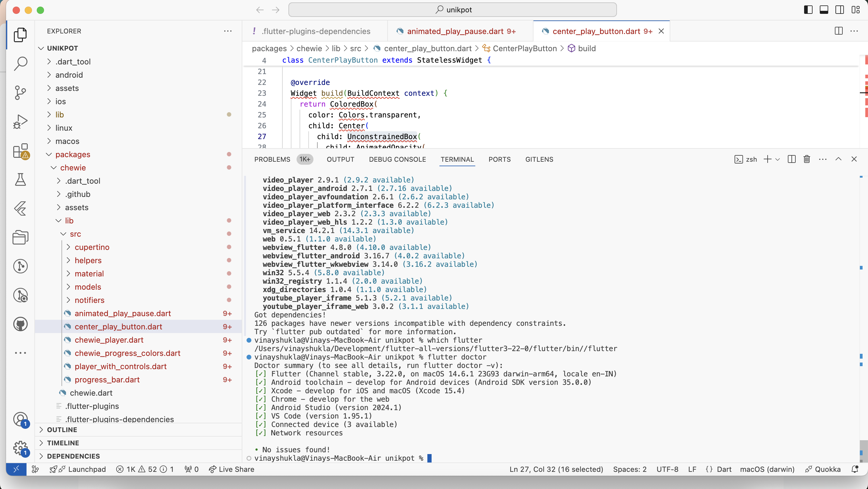Switch to the DEBUG CONSOLE tab
Image resolution: width=868 pixels, height=489 pixels.
click(397, 159)
